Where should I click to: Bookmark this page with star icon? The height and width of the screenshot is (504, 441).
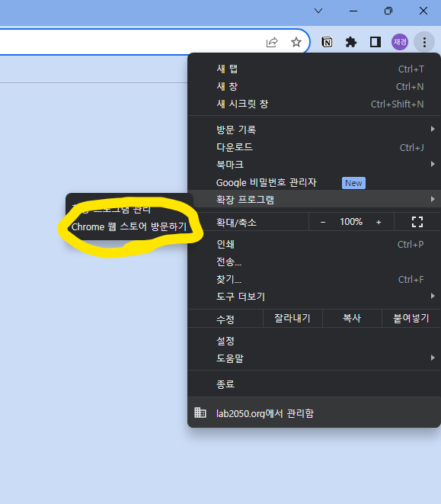point(296,42)
